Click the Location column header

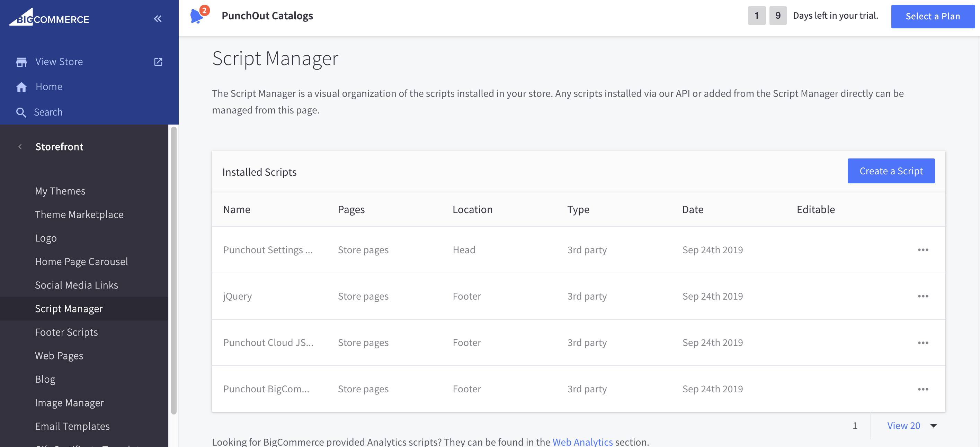[x=472, y=209]
